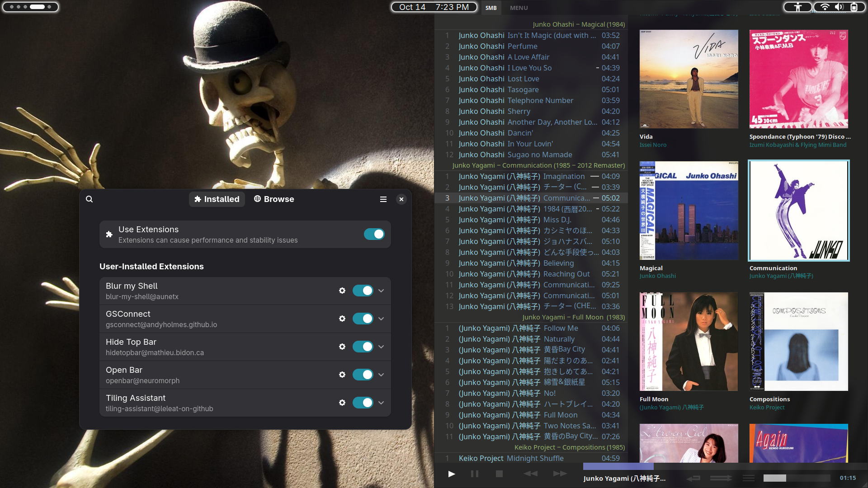Skip to the next track
This screenshot has width=868, height=488.
point(560,474)
